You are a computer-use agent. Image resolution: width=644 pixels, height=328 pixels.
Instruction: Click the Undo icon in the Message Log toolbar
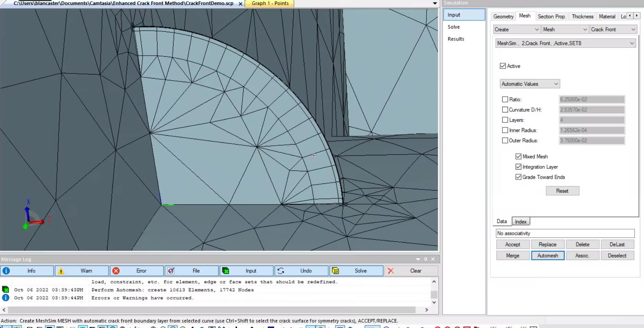(x=281, y=271)
